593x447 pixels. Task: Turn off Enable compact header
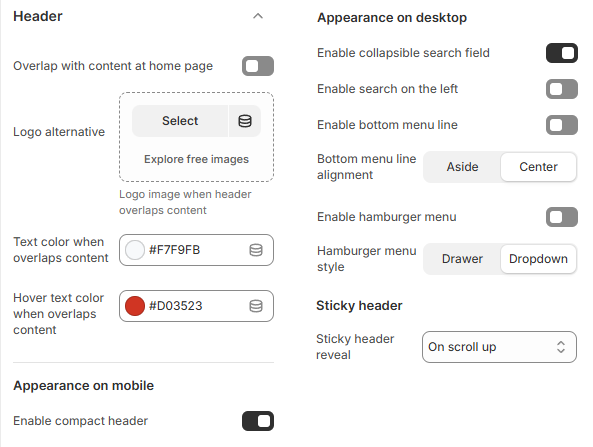tap(258, 421)
